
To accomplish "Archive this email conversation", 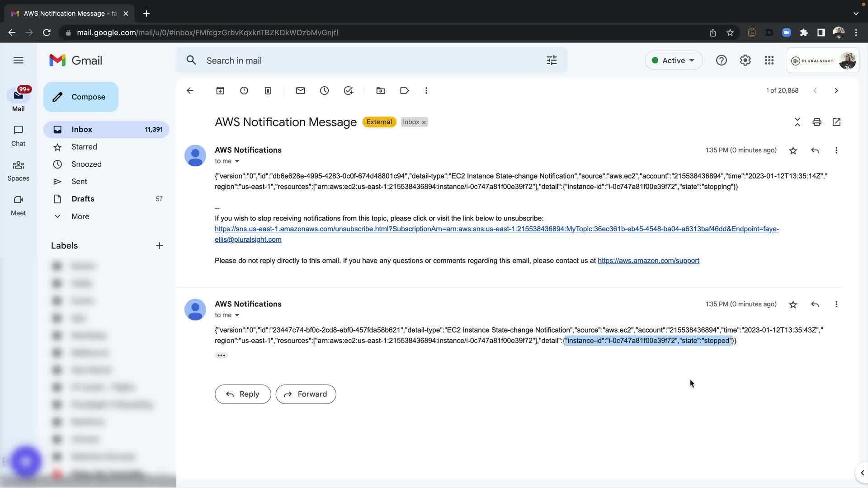I will point(220,91).
